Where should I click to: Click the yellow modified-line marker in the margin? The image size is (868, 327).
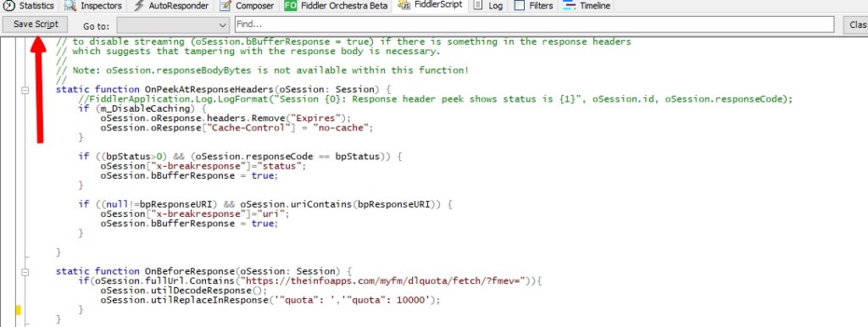19,310
